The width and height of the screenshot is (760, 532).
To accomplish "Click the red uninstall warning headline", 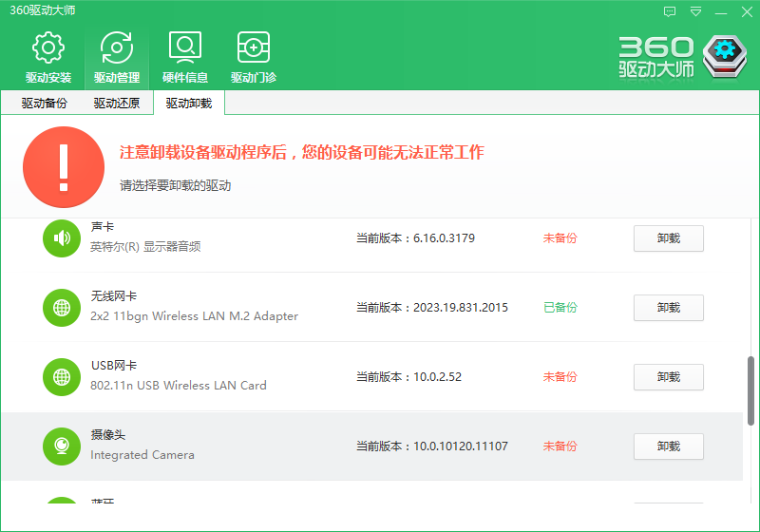I will point(301,152).
